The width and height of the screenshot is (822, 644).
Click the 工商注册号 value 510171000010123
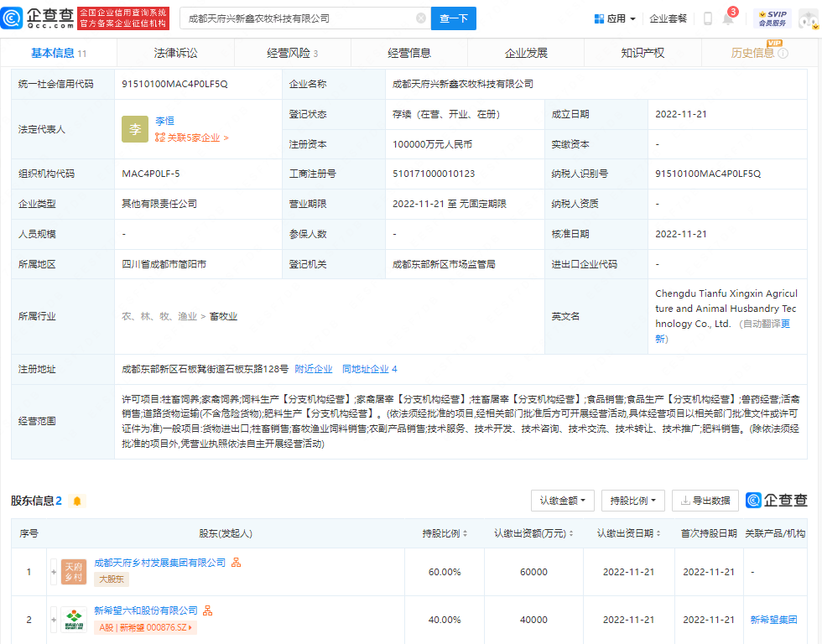coord(434,174)
